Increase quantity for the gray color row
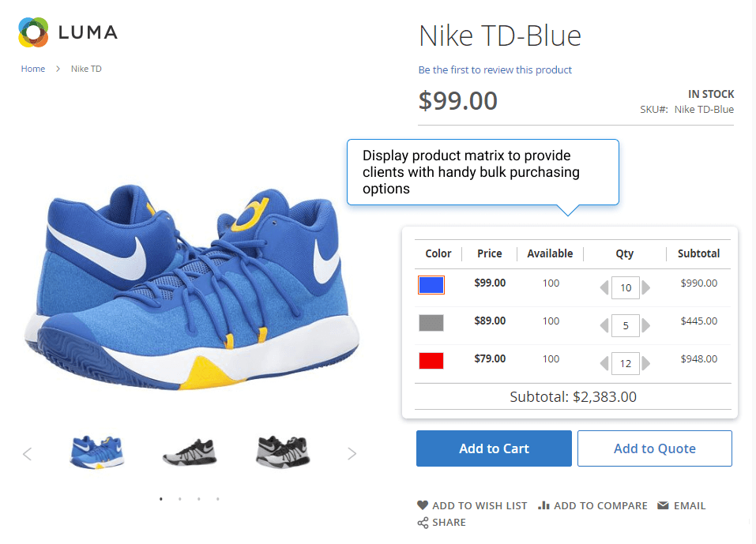 (x=646, y=326)
